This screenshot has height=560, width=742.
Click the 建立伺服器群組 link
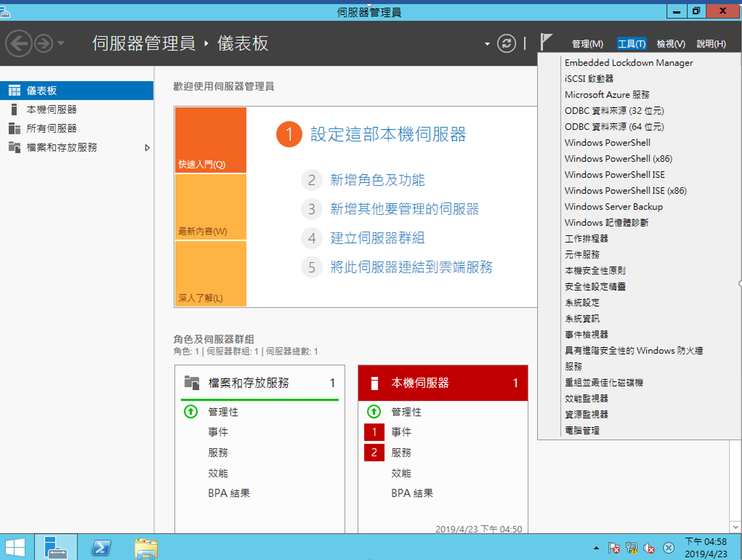378,238
